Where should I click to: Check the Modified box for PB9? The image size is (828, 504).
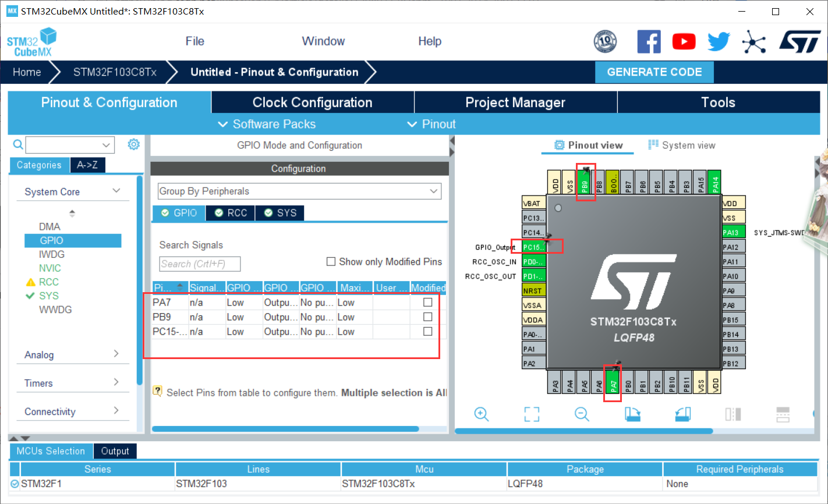427,317
